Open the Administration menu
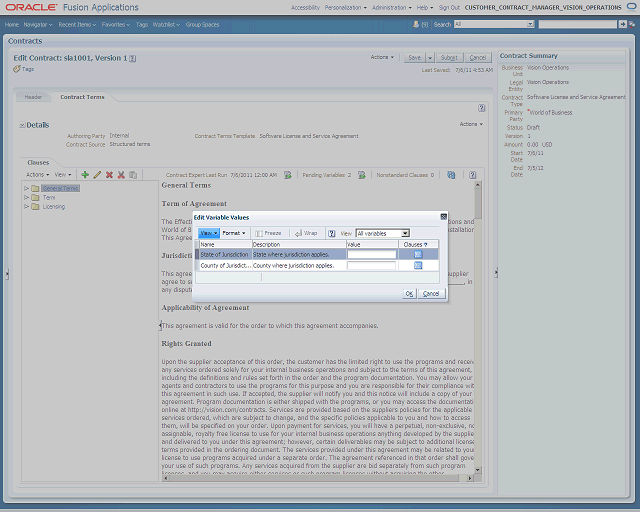 coord(392,7)
